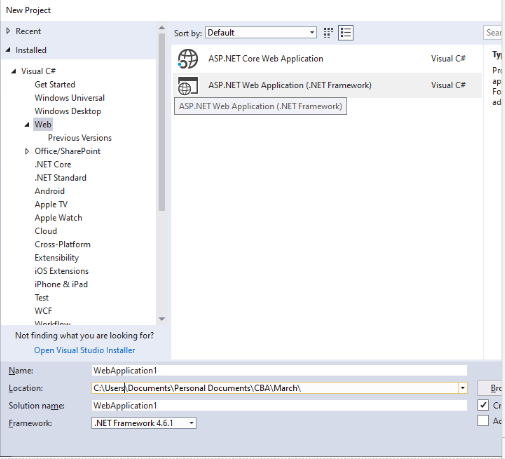Select Windows Desktop category
The width and height of the screenshot is (505, 459).
(x=68, y=111)
